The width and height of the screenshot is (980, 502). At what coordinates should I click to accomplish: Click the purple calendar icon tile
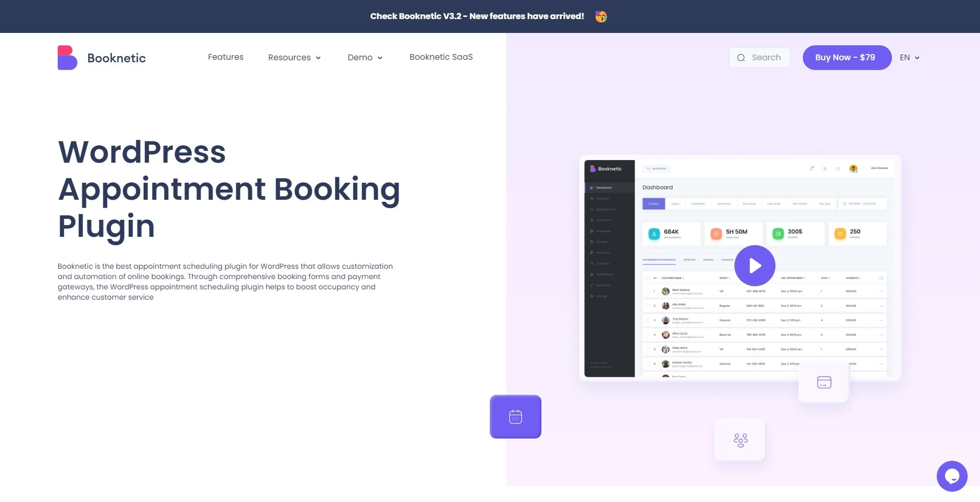[x=515, y=417]
